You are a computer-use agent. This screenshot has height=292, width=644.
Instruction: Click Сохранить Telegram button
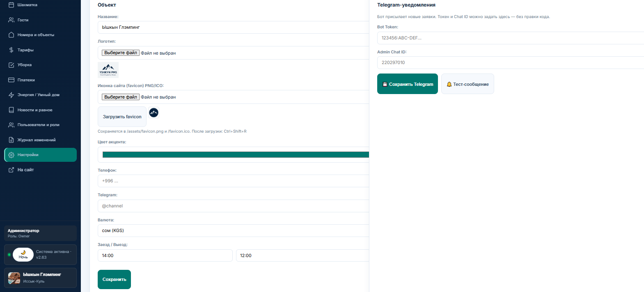pyautogui.click(x=408, y=84)
